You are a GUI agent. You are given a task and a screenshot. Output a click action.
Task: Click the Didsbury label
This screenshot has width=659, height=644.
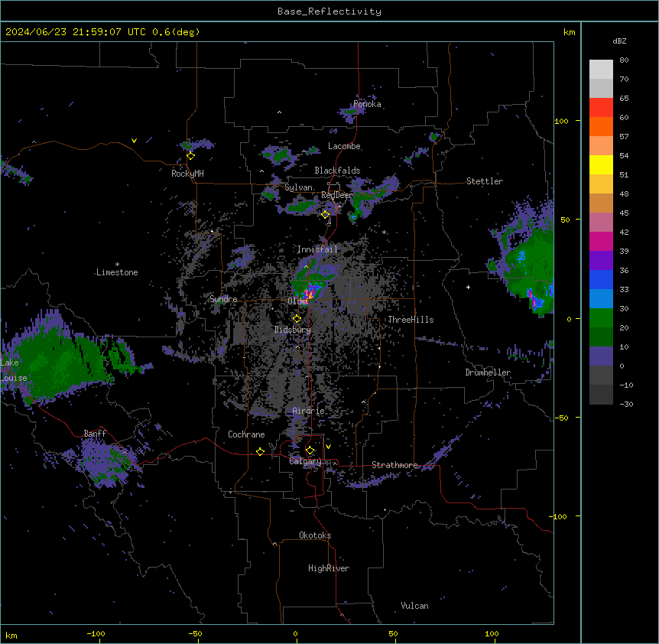point(293,330)
